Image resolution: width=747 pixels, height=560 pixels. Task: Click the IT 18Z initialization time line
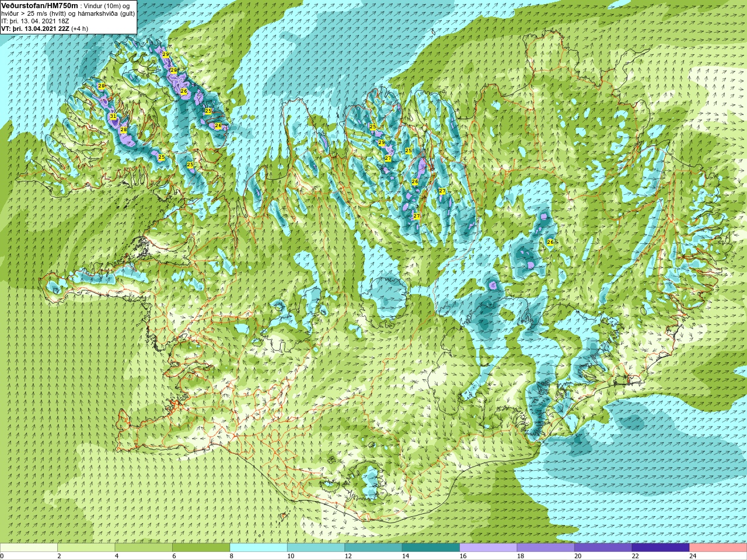[x=35, y=21]
